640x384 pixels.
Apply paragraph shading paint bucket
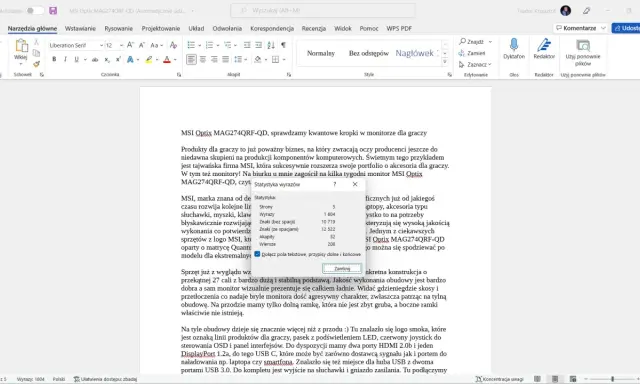(x=258, y=60)
